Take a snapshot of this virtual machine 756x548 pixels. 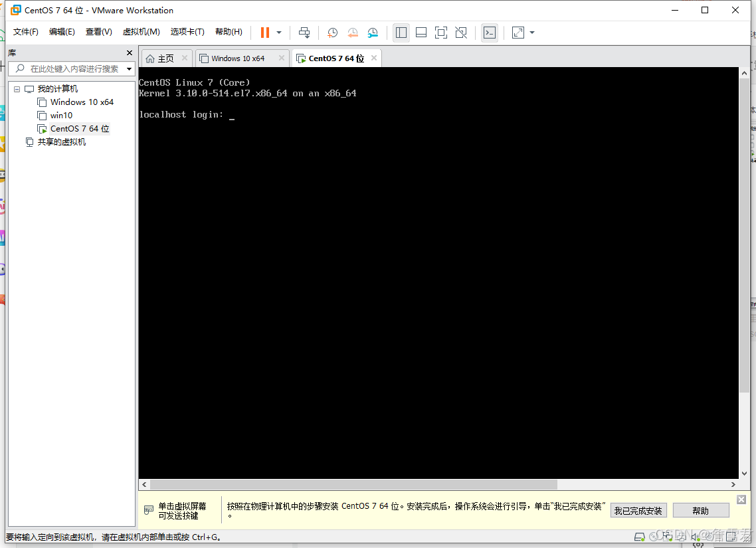pyautogui.click(x=332, y=33)
